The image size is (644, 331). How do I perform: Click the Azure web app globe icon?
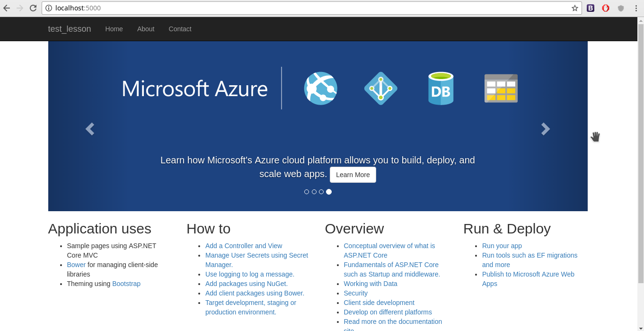(321, 88)
